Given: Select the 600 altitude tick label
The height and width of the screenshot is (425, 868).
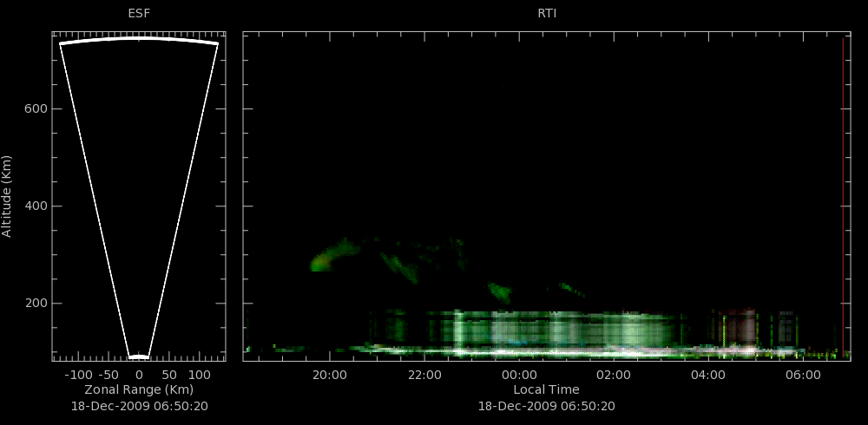Looking at the screenshot, I should tap(35, 109).
